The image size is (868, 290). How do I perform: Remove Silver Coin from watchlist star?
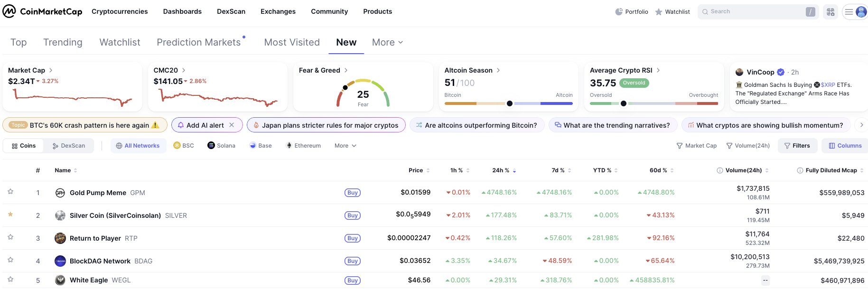point(10,215)
